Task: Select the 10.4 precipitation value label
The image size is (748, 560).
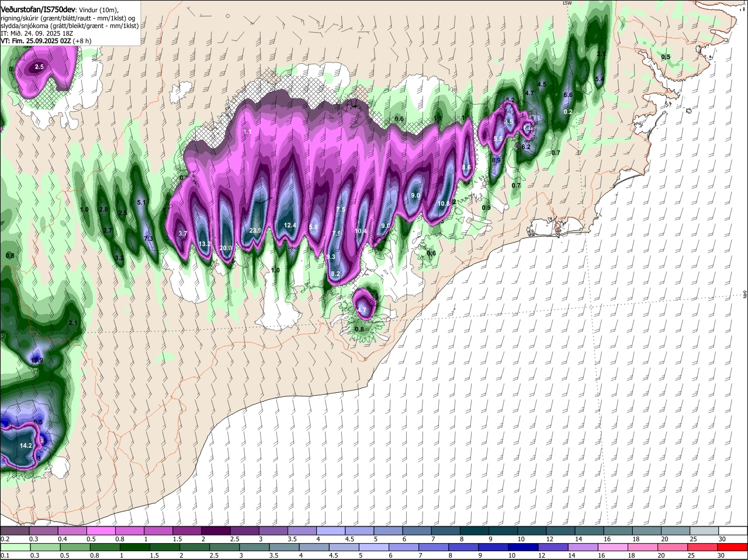Action: click(361, 231)
